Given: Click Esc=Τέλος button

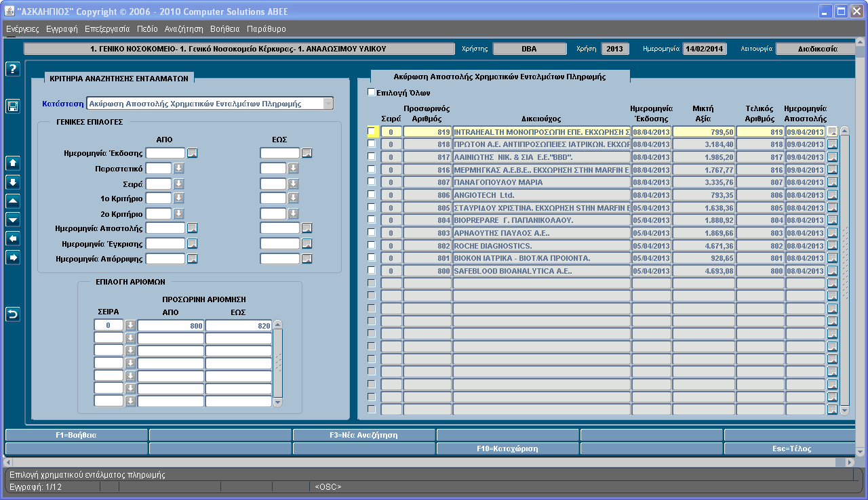Looking at the screenshot, I should (x=790, y=449).
